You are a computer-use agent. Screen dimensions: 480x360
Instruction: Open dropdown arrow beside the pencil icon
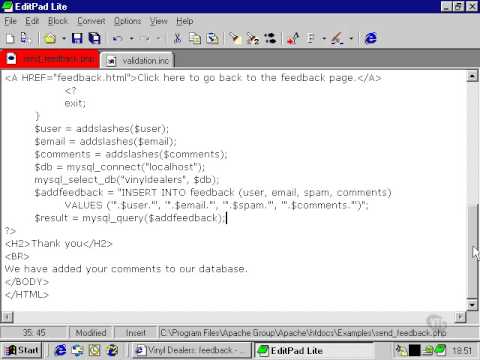pos(351,39)
